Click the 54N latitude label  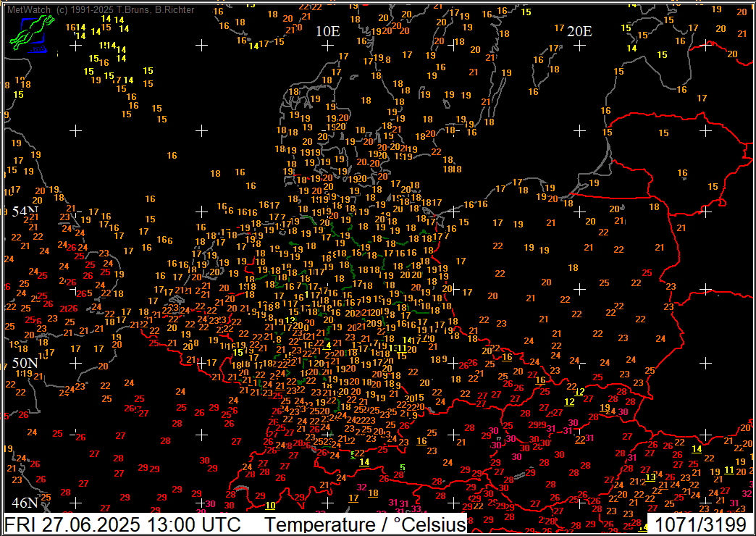pos(25,212)
